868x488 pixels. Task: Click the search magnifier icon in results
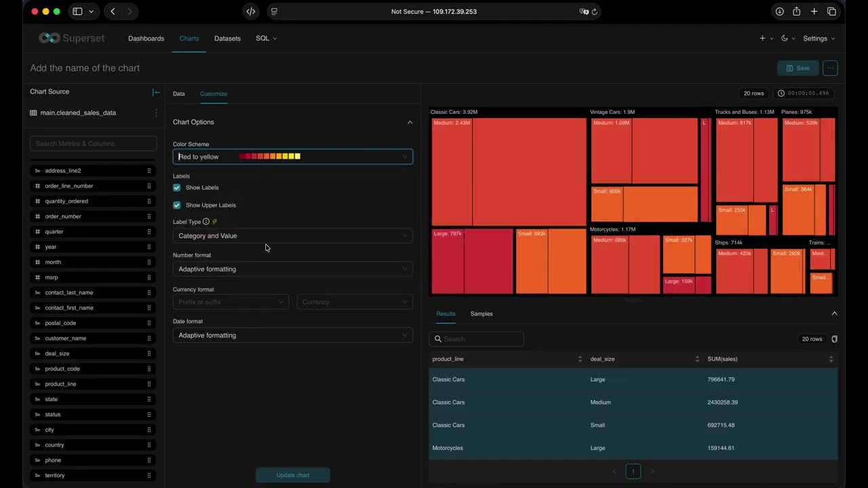[438, 339]
